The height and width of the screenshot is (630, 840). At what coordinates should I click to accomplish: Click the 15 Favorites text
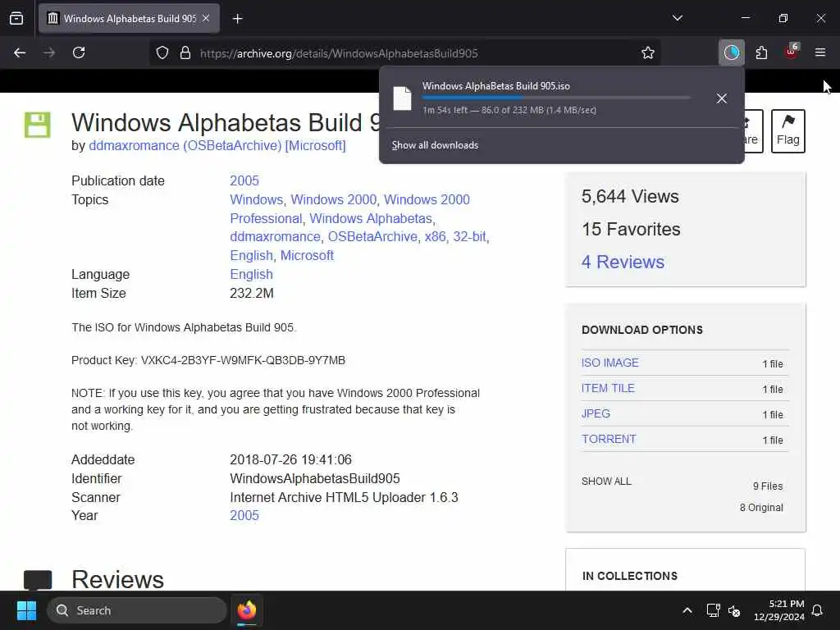point(631,230)
